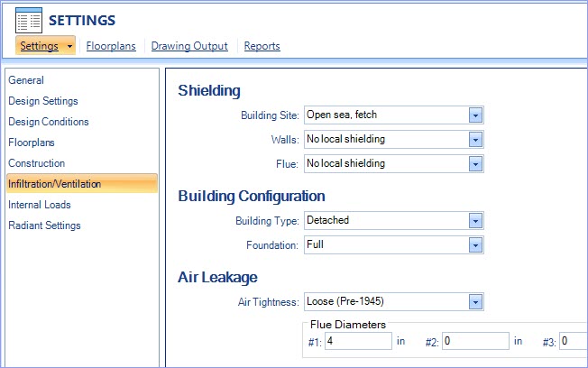The height and width of the screenshot is (368, 588).
Task: Select Construction in the left panel
Action: tap(36, 163)
